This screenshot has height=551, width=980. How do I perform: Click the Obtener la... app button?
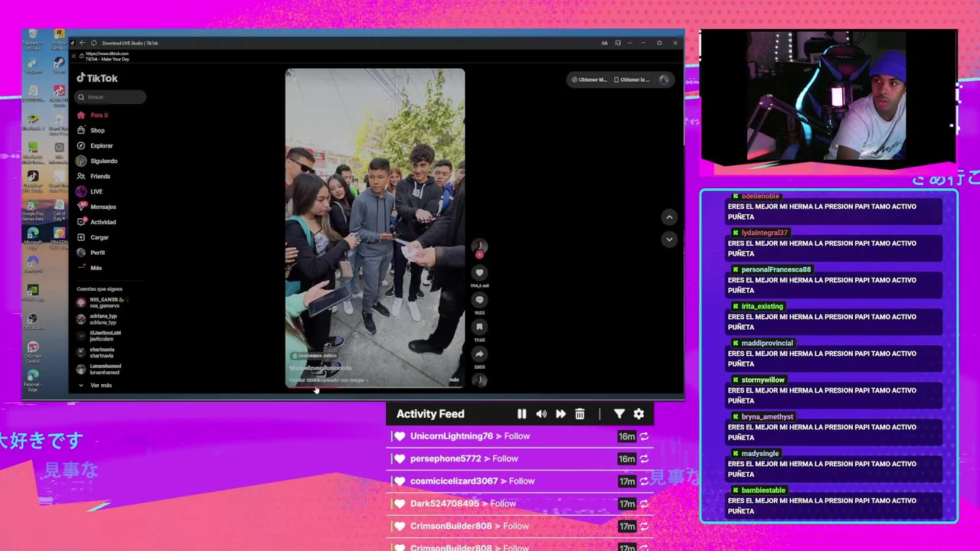tap(632, 80)
